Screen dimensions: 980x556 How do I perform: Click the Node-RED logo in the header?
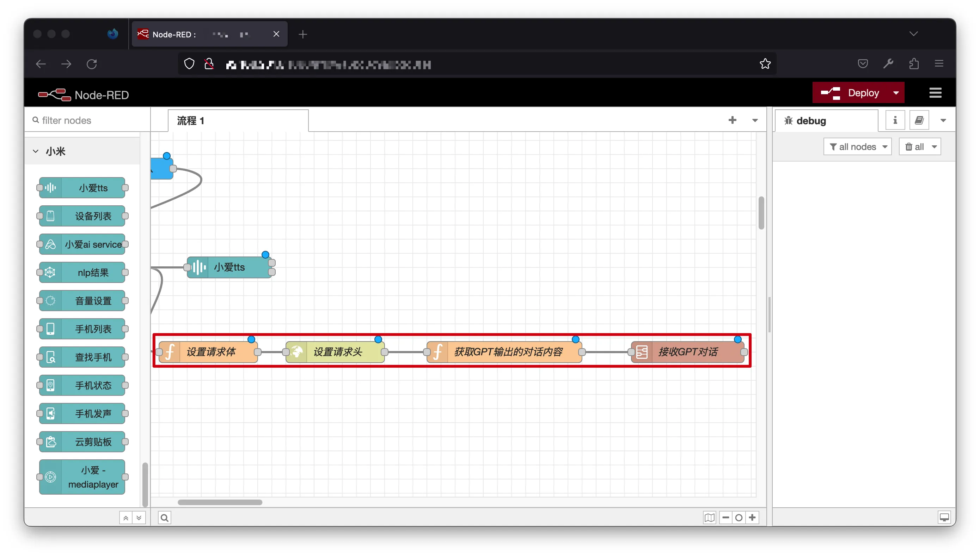84,95
